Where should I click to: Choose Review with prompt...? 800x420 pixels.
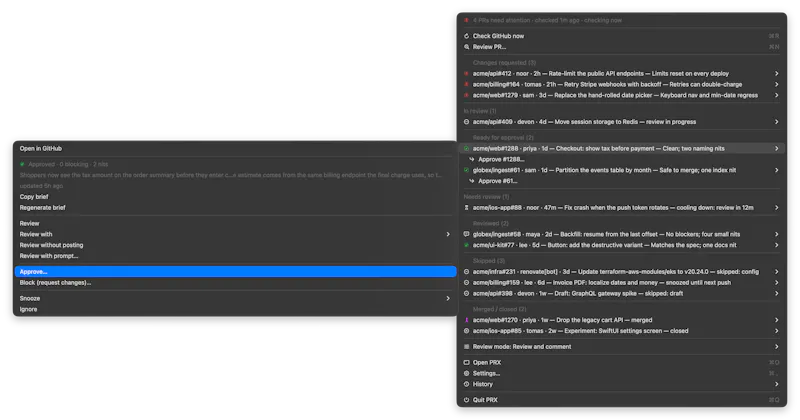click(x=235, y=256)
